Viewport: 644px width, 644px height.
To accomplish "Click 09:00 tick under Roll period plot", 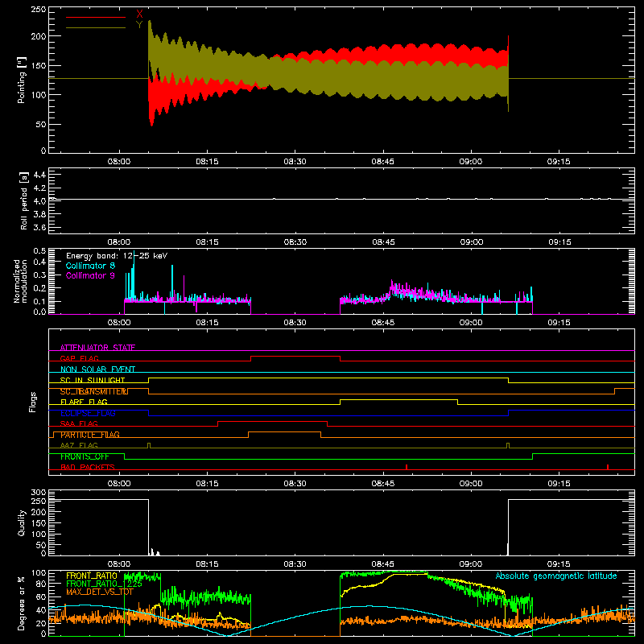I will point(472,242).
